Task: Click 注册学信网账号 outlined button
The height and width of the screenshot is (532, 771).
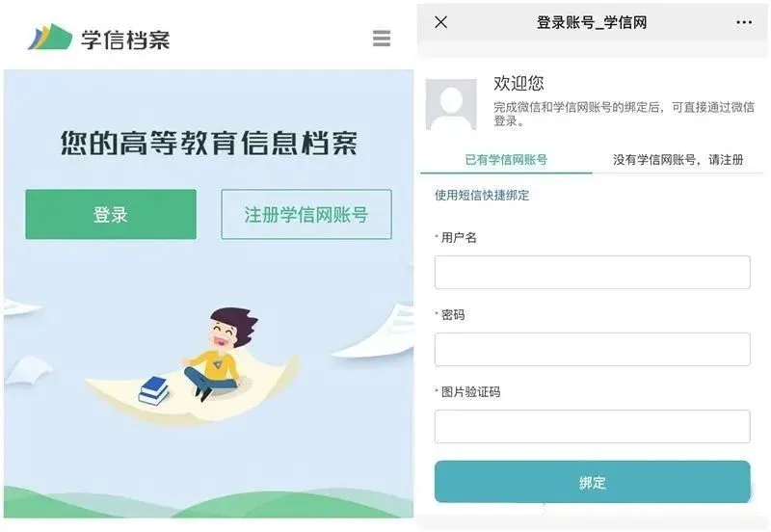Action: [x=306, y=214]
